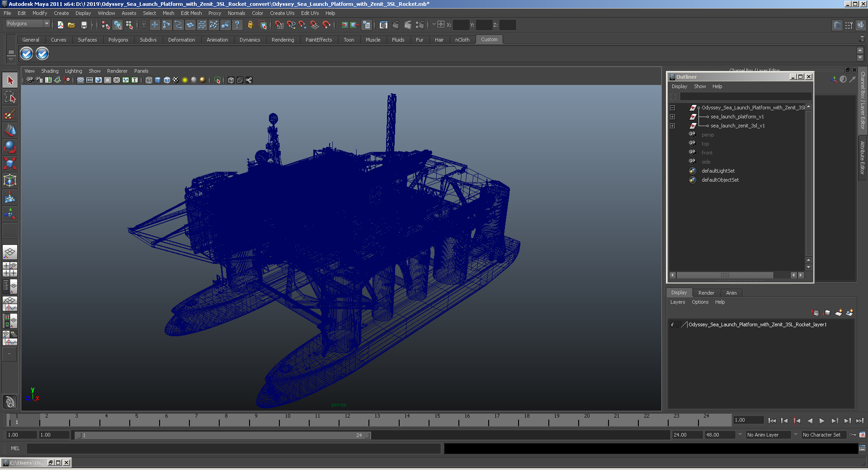Screen dimensions: 868x470
Task: Expand the sea_launch_zenit_3sl_v1 node
Action: coord(673,126)
